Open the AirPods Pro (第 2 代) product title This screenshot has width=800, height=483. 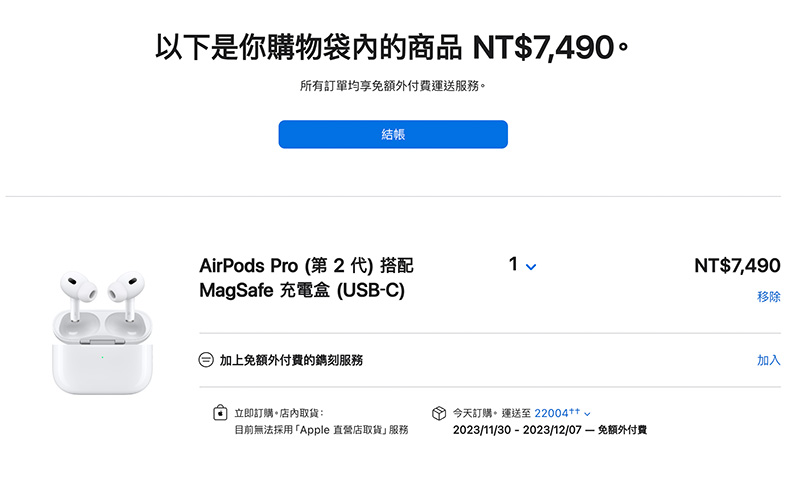click(x=306, y=278)
